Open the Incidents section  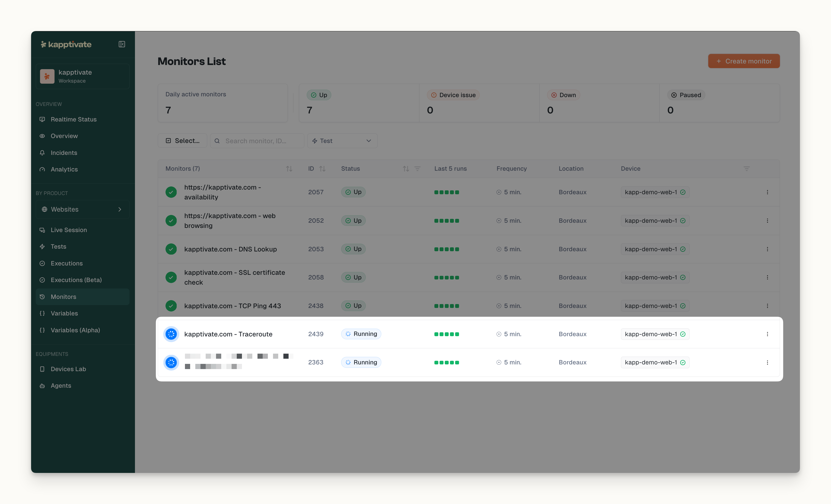click(x=82, y=153)
